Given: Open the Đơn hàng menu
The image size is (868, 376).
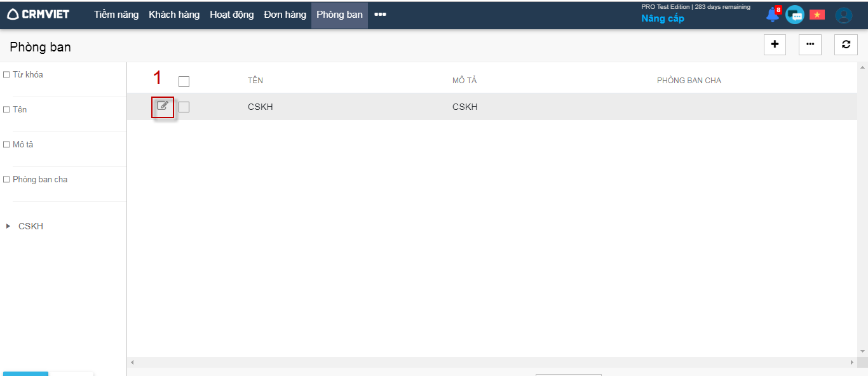Looking at the screenshot, I should [x=285, y=15].
